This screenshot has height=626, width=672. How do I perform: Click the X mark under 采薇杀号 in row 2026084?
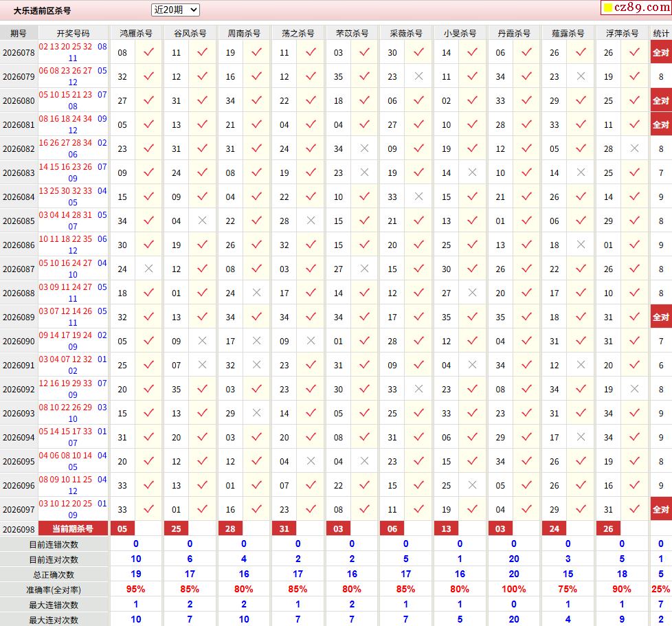click(x=418, y=197)
